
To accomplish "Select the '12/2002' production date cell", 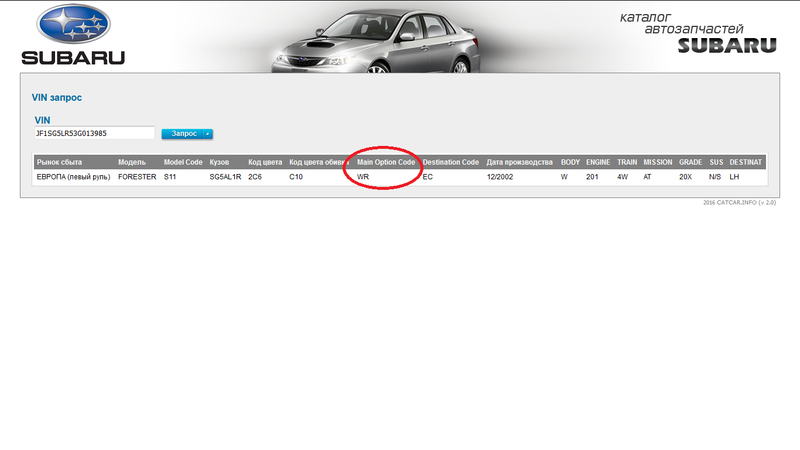I will tap(500, 177).
